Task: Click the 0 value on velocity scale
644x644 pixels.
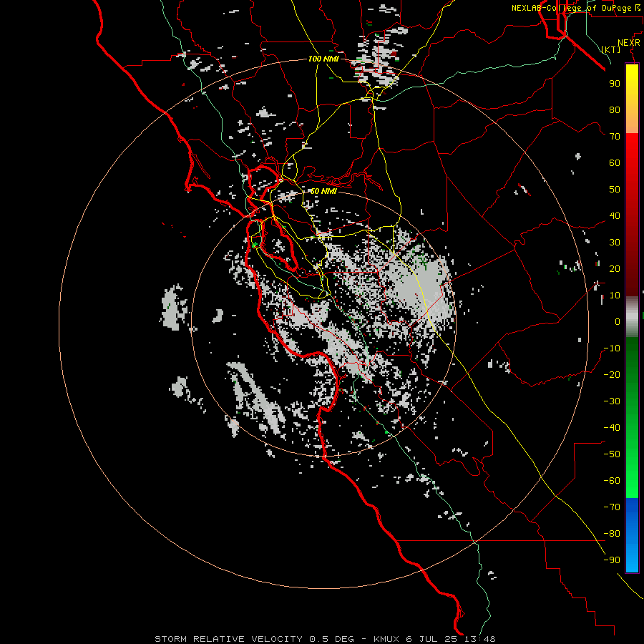Action: (618, 321)
